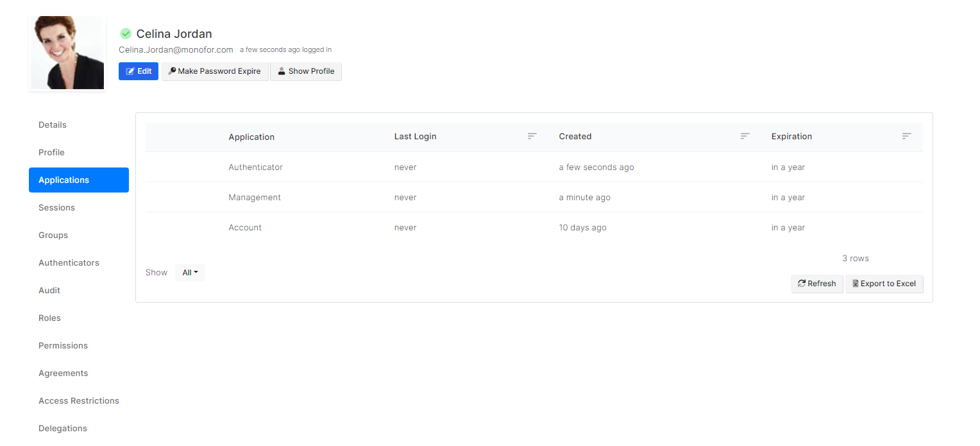Screen dimensions: 980x446
Task: Click Edit button with pencil icon
Action: click(x=139, y=71)
